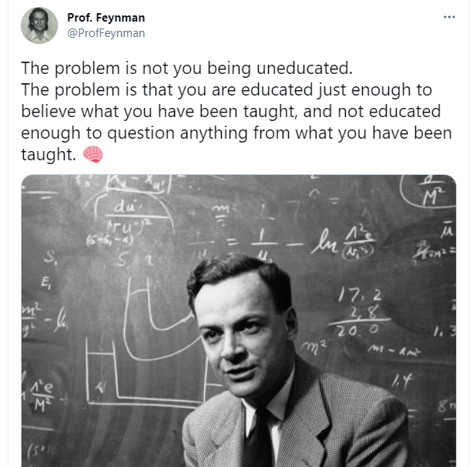Open the @ProfFeynman handle link

click(x=106, y=33)
